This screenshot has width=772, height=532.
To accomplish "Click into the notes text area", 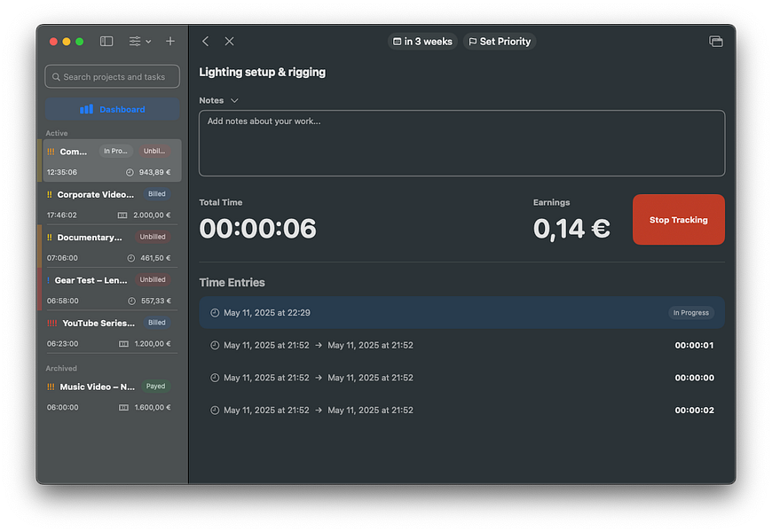I will click(x=461, y=144).
